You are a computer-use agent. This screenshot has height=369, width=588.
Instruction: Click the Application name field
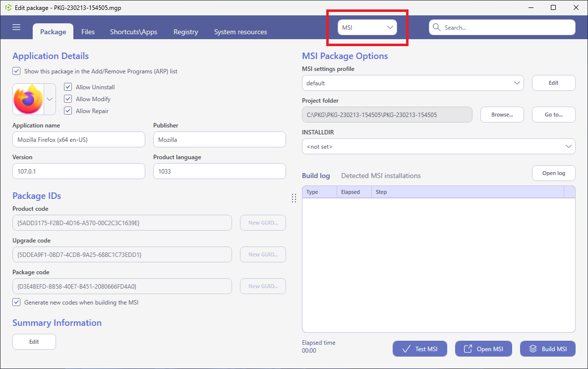[79, 139]
